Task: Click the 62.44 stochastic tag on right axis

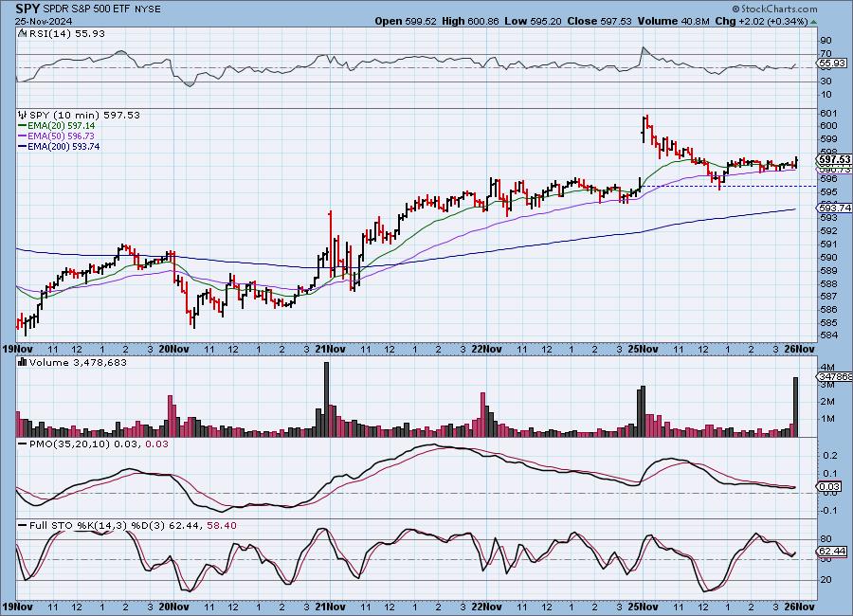Action: (832, 552)
